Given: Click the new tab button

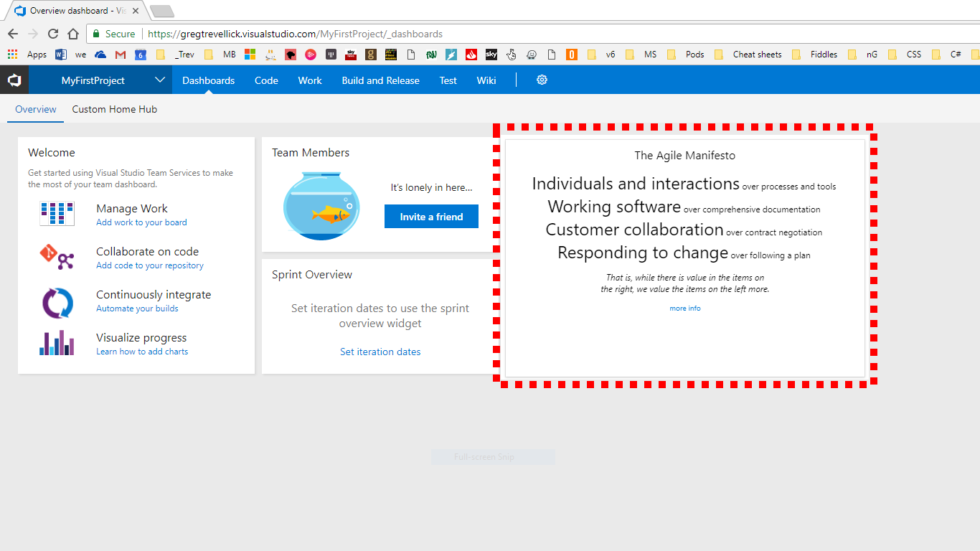Looking at the screenshot, I should (x=162, y=11).
